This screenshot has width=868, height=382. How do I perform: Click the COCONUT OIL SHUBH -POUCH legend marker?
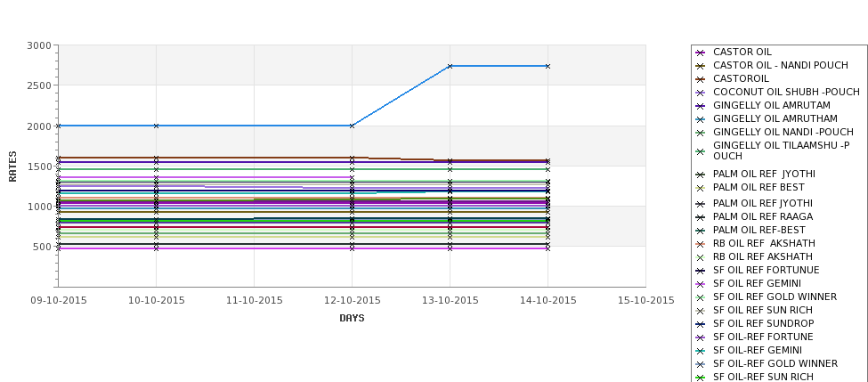pyautogui.click(x=700, y=93)
